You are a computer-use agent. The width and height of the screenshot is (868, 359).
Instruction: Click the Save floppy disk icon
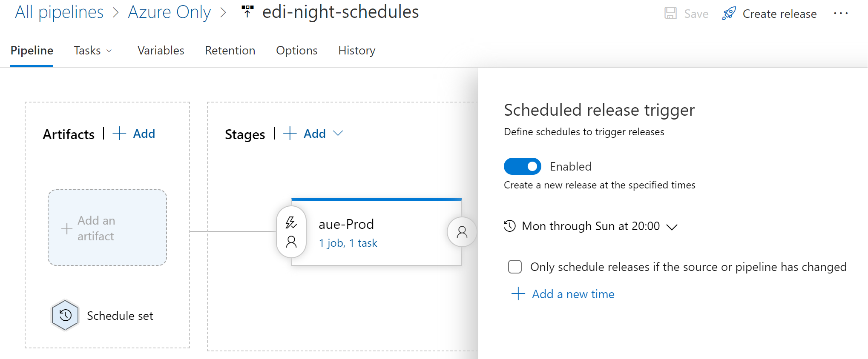670,14
